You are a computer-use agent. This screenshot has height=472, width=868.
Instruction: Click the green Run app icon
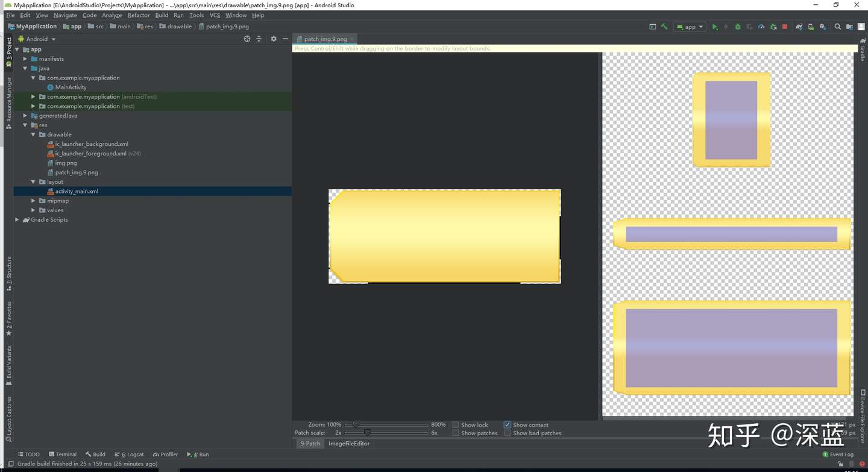[715, 27]
